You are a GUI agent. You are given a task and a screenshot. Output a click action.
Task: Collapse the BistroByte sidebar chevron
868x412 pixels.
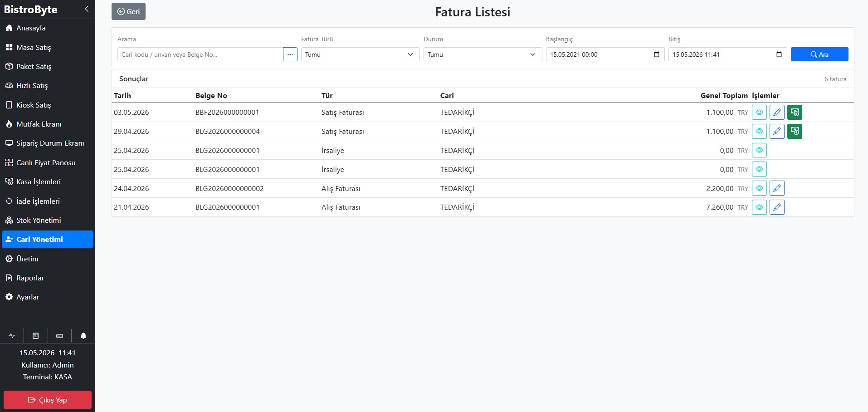coord(87,9)
